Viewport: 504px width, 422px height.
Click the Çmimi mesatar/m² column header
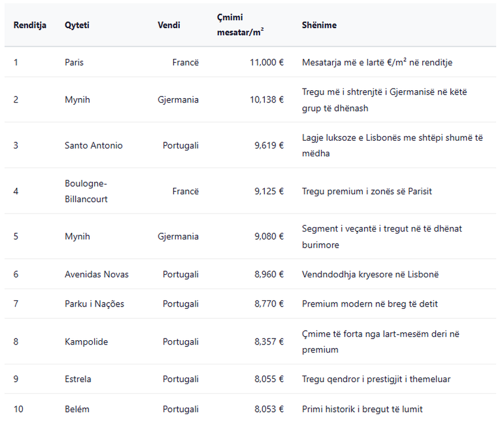click(x=240, y=25)
